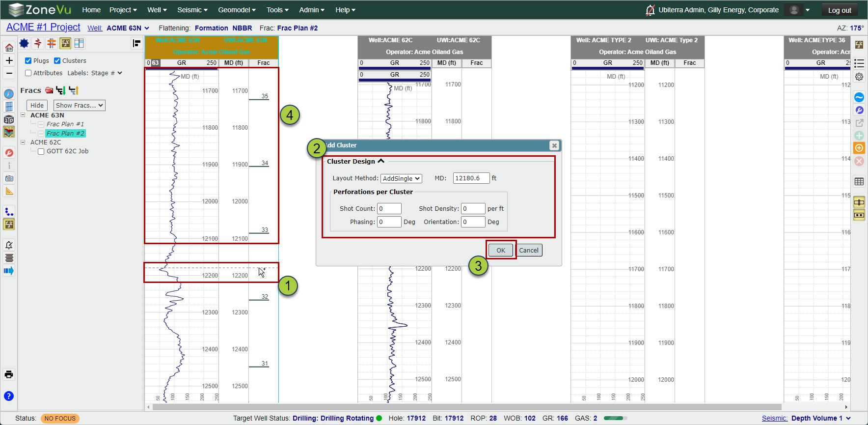Click the dark blue gear burst toolbar icon
This screenshot has height=425, width=868.
tap(24, 43)
